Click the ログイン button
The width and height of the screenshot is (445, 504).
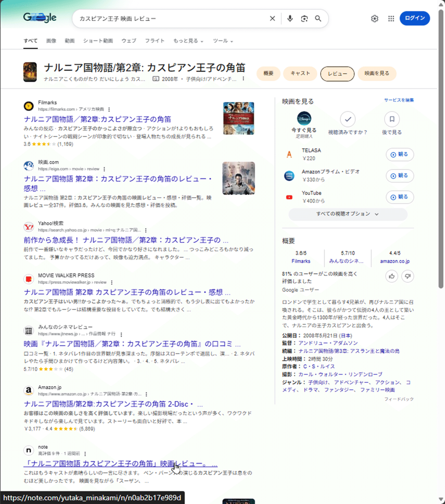[x=415, y=18]
